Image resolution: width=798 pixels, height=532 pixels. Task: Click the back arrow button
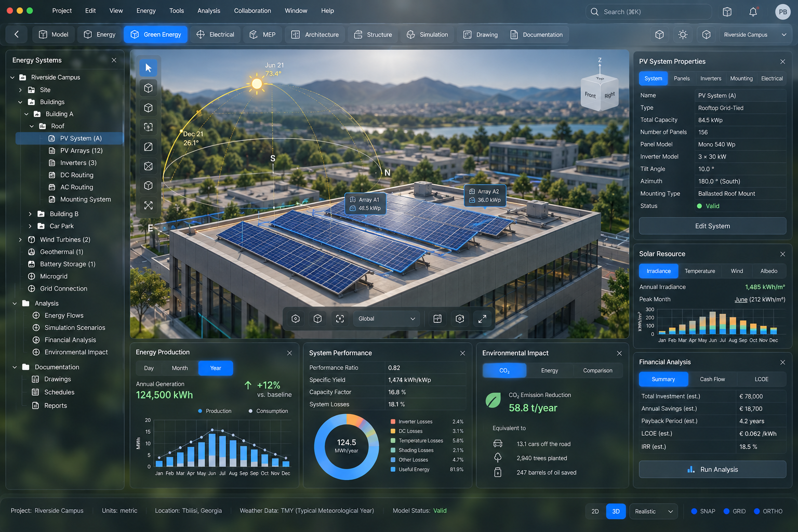17,34
